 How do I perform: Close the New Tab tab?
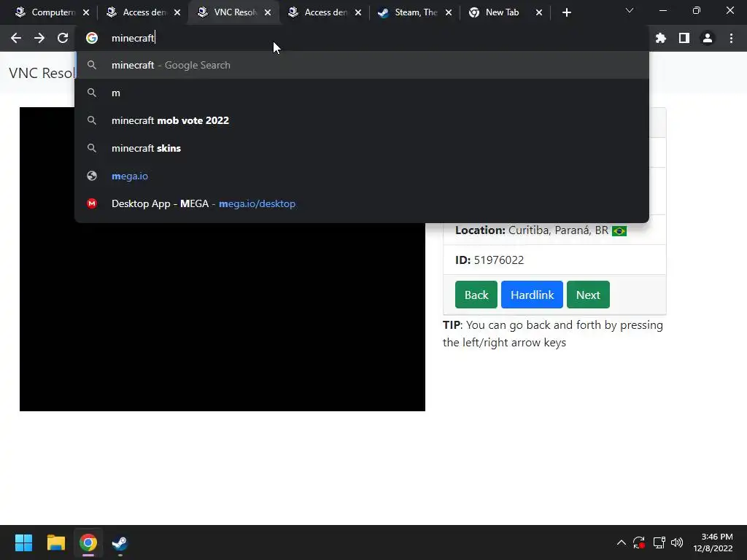tap(539, 13)
